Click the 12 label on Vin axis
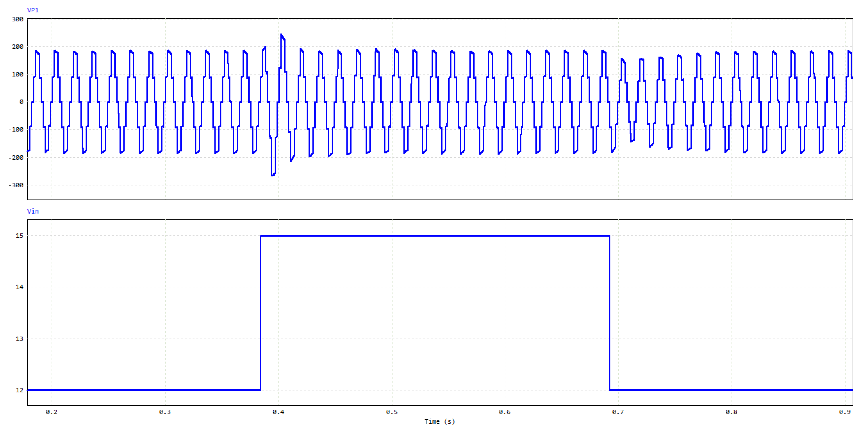 pos(20,390)
